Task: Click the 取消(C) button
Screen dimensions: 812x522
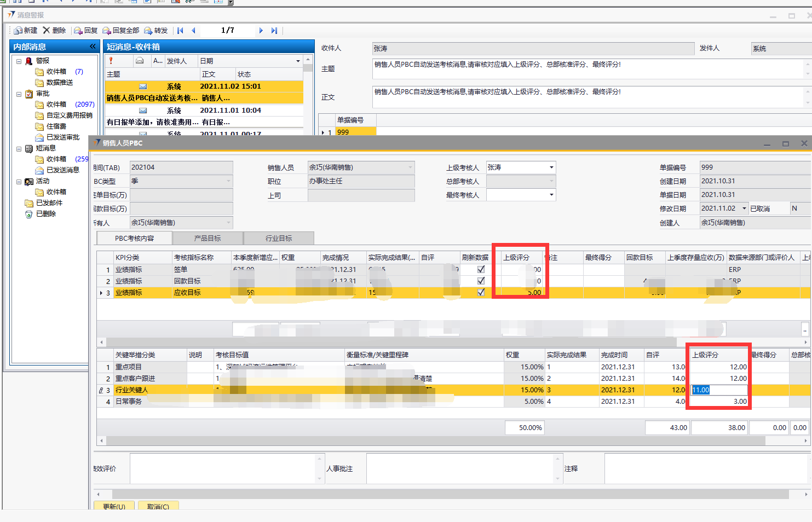Action: (158, 506)
